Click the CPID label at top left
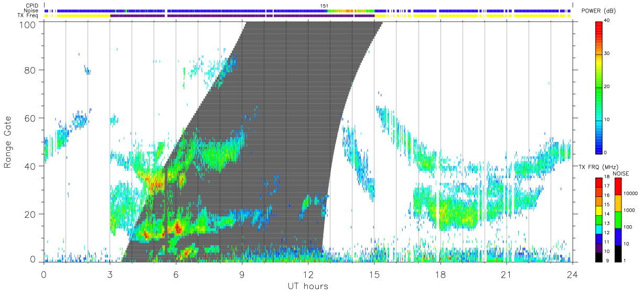 click(x=33, y=6)
